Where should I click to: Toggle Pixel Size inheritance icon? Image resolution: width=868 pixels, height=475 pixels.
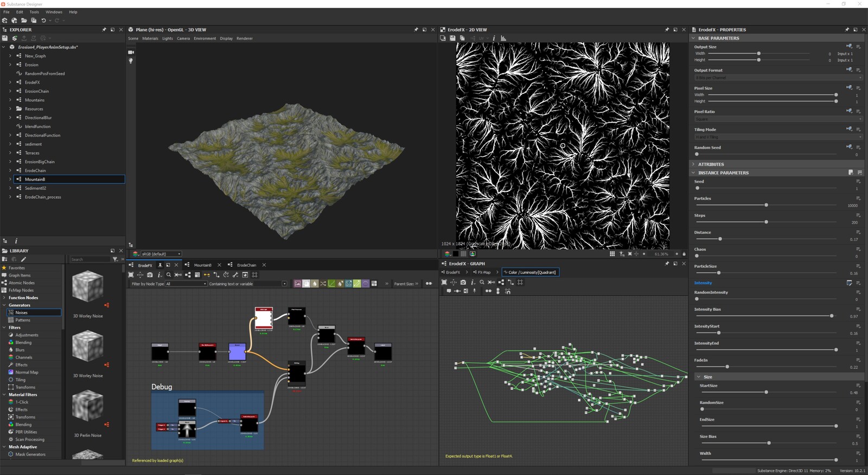pos(849,87)
